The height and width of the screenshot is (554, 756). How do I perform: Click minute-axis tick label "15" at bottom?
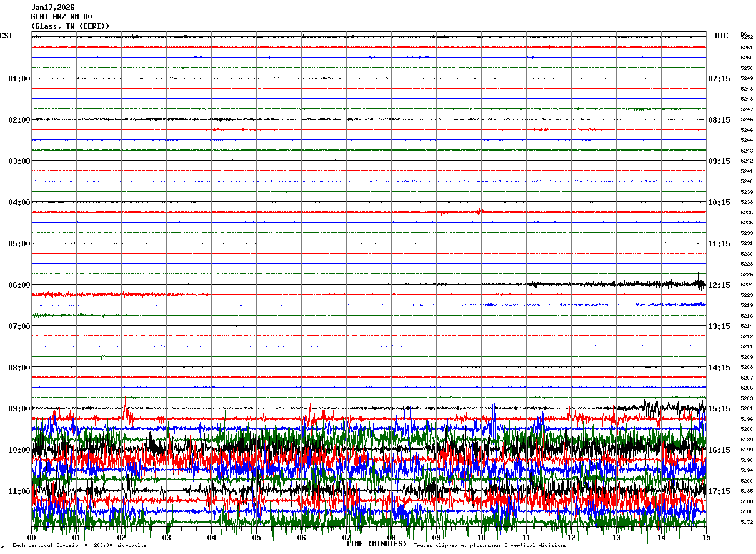[x=705, y=538]
